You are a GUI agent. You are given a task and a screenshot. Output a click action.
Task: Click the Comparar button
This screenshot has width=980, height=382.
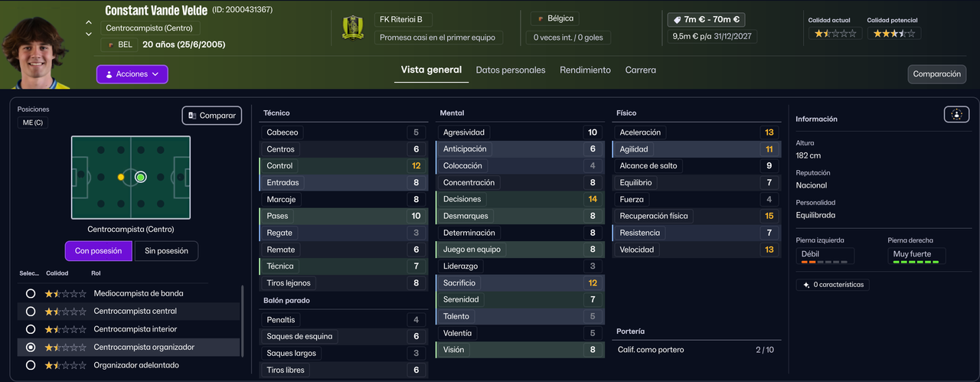click(212, 116)
